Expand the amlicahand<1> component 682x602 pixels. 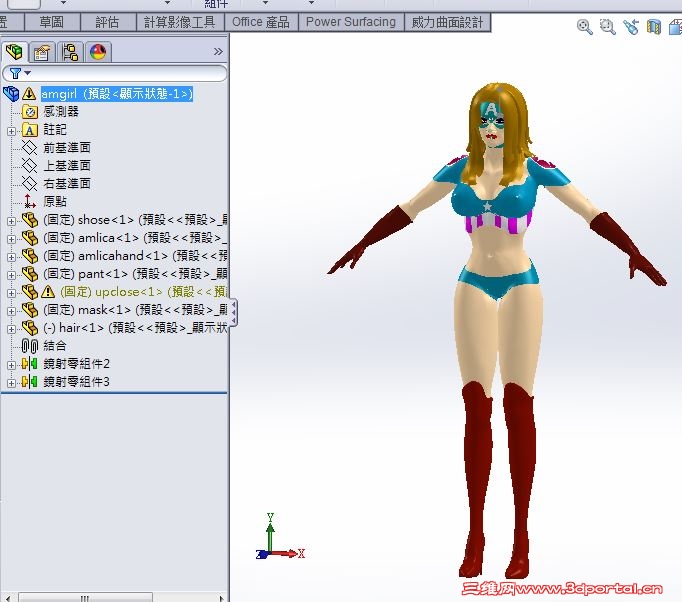[11, 257]
